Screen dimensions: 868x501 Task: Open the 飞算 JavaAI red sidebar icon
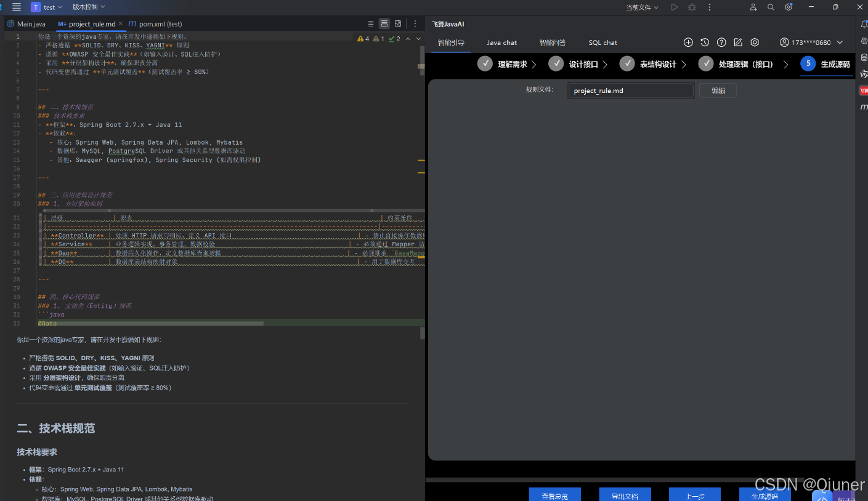(863, 90)
